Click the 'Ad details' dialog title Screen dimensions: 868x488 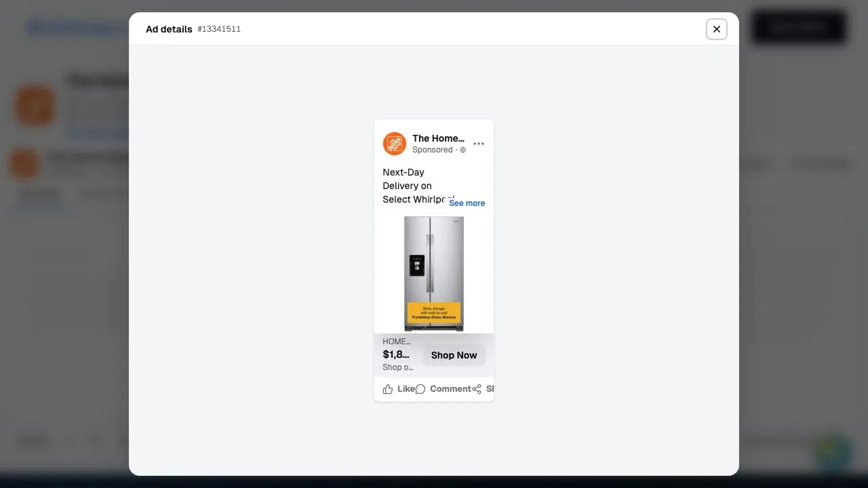point(169,29)
